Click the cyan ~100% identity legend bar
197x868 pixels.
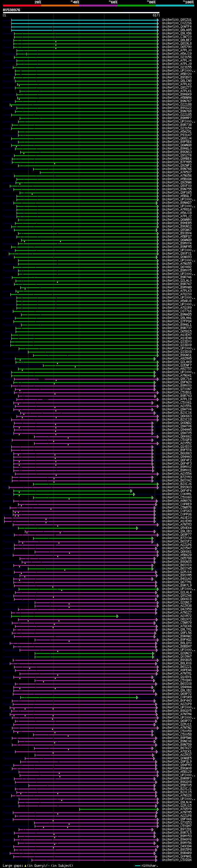175,6
